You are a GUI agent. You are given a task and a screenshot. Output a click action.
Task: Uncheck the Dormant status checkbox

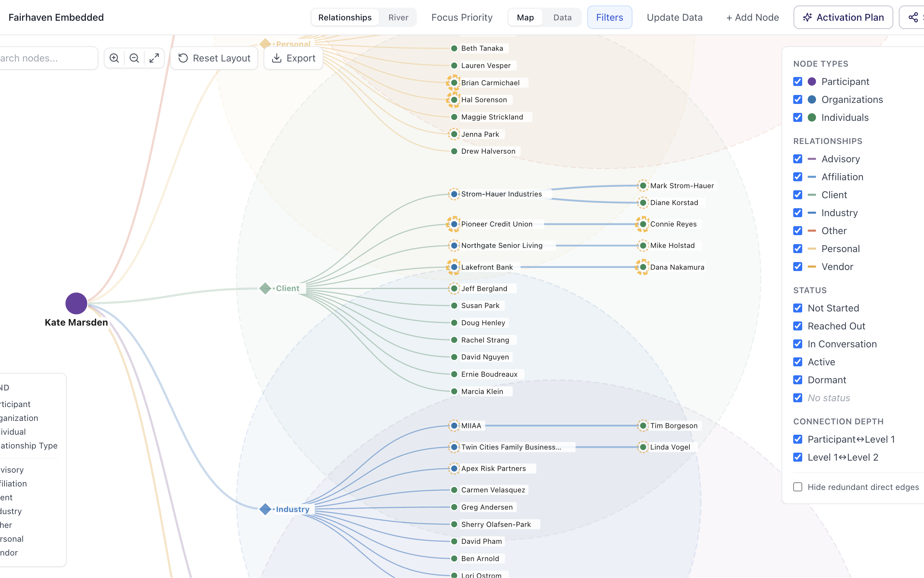(x=798, y=379)
